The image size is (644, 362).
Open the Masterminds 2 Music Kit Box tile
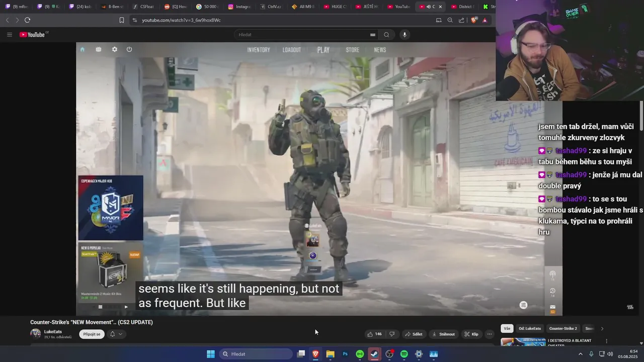click(111, 271)
